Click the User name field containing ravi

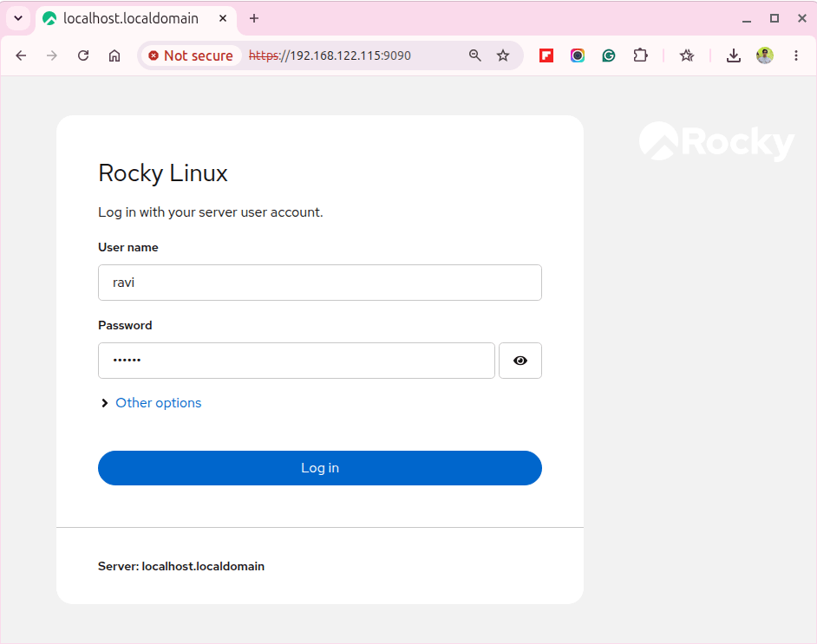[x=320, y=283]
